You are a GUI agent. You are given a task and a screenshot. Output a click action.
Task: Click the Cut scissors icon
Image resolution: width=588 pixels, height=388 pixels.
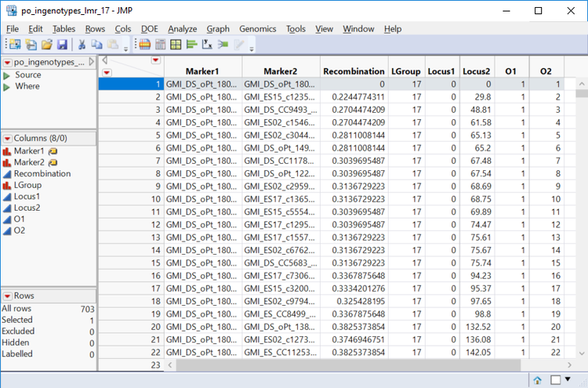point(82,45)
